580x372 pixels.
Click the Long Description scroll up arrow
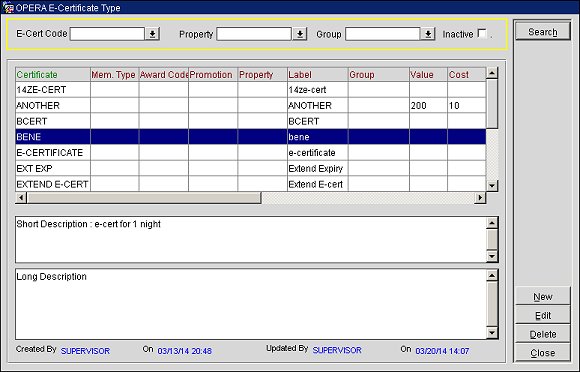tap(492, 275)
